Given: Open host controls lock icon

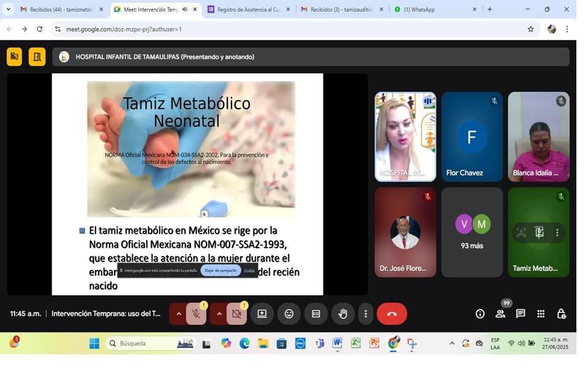Looking at the screenshot, I should pos(561,314).
